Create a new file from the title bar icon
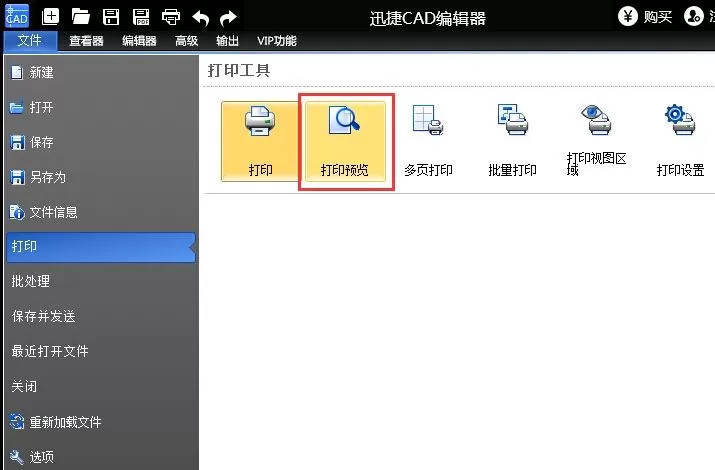Viewport: 715px width, 470px height. (50, 17)
